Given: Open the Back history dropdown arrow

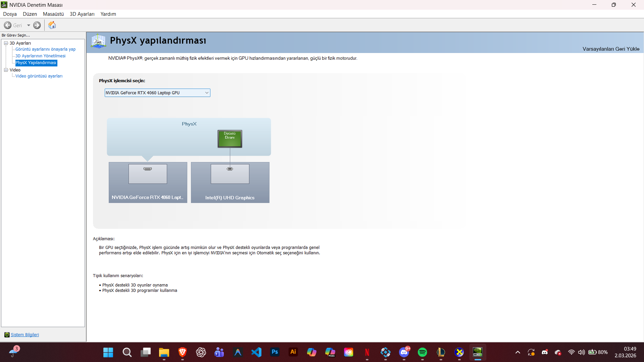Looking at the screenshot, I should tap(29, 25).
